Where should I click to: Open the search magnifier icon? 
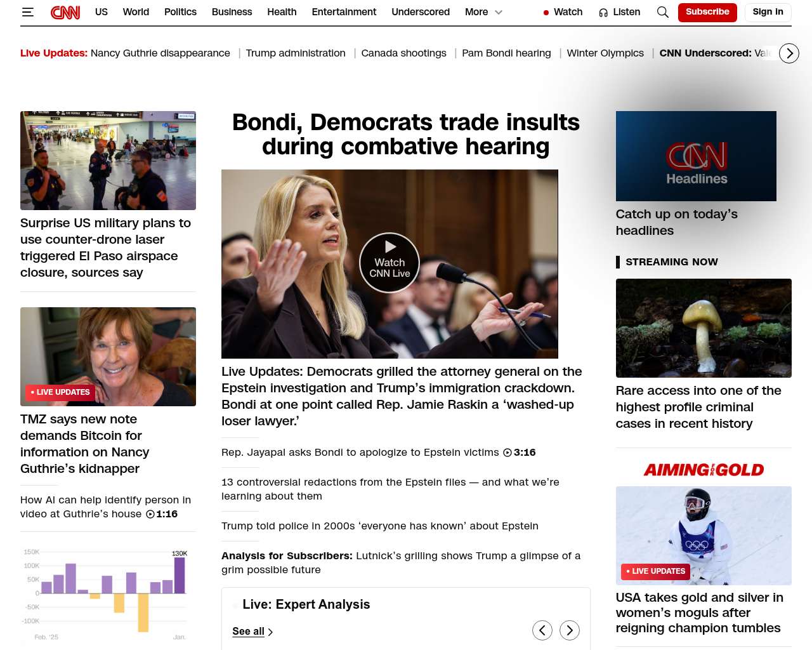click(662, 12)
